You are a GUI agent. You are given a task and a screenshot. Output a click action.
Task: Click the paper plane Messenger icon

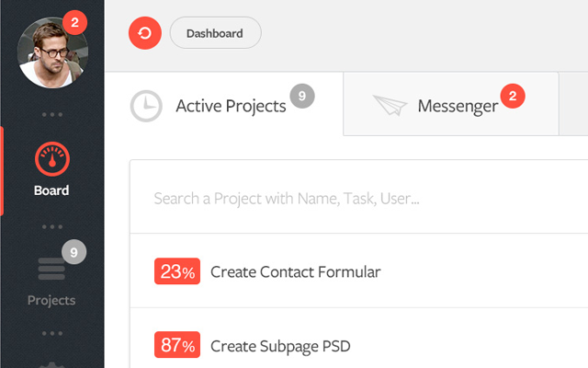coord(390,106)
